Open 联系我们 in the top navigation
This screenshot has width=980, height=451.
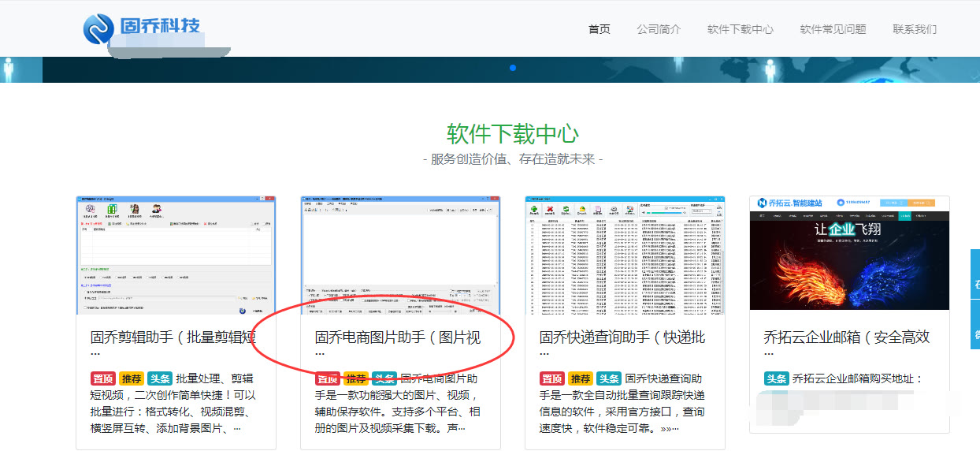(915, 29)
